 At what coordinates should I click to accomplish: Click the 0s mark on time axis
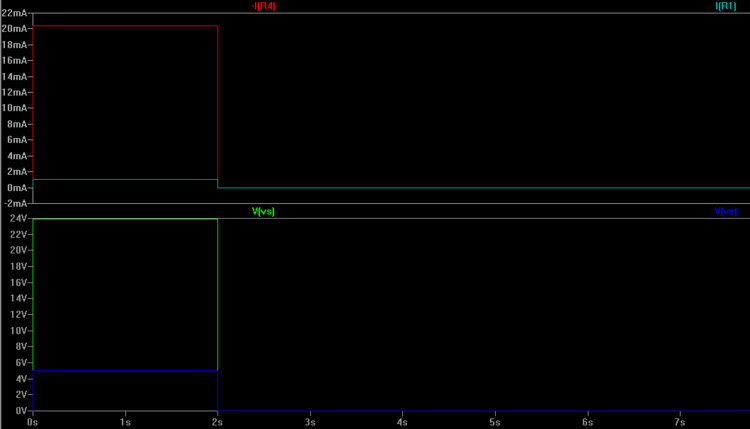[33, 421]
